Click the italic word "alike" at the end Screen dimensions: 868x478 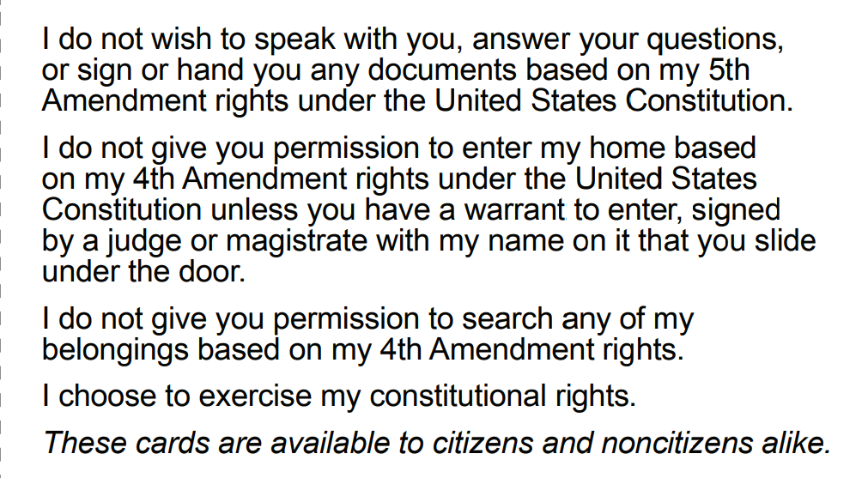[x=795, y=444]
